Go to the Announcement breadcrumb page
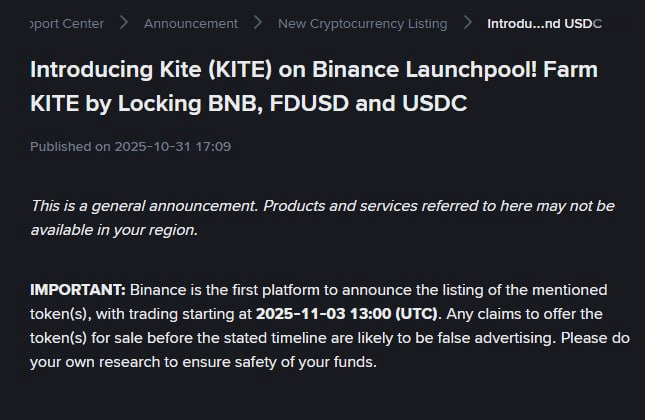Viewport: 645px width, 420px height. [x=191, y=23]
